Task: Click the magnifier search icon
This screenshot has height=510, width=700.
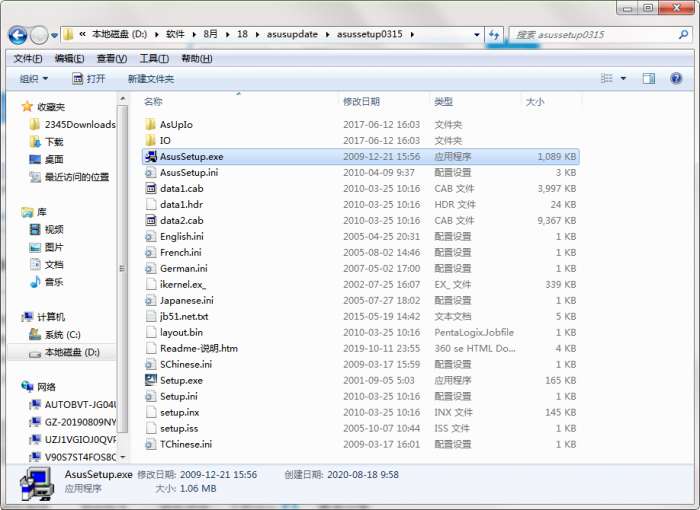Action: [683, 34]
